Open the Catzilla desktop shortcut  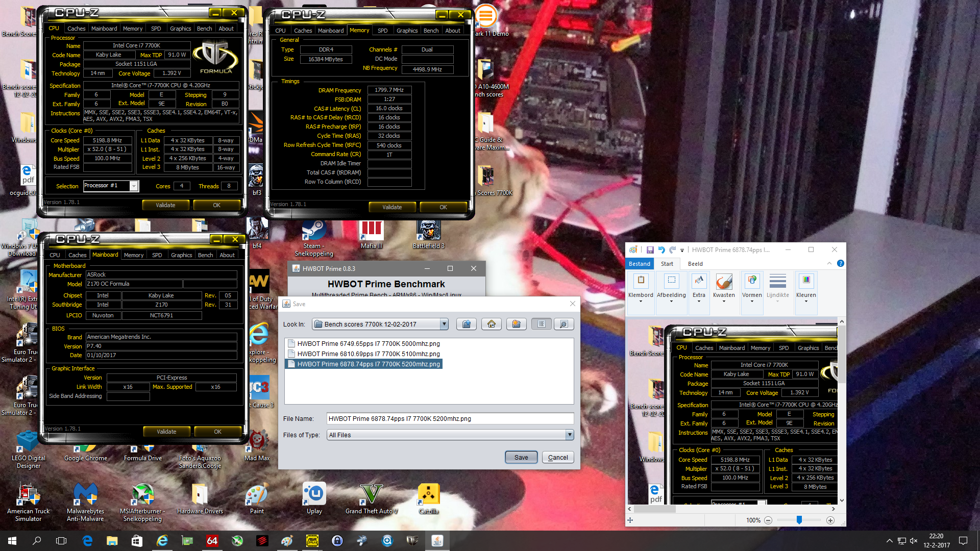pos(429,499)
